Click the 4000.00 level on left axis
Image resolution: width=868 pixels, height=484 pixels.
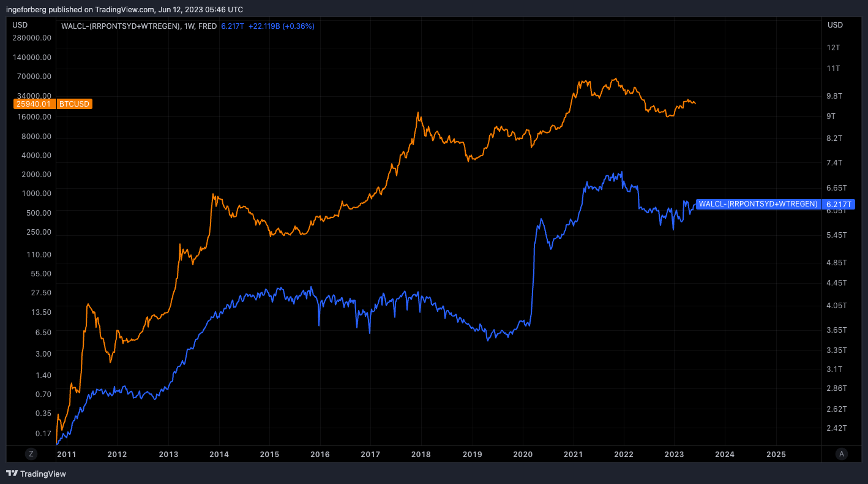(36, 155)
